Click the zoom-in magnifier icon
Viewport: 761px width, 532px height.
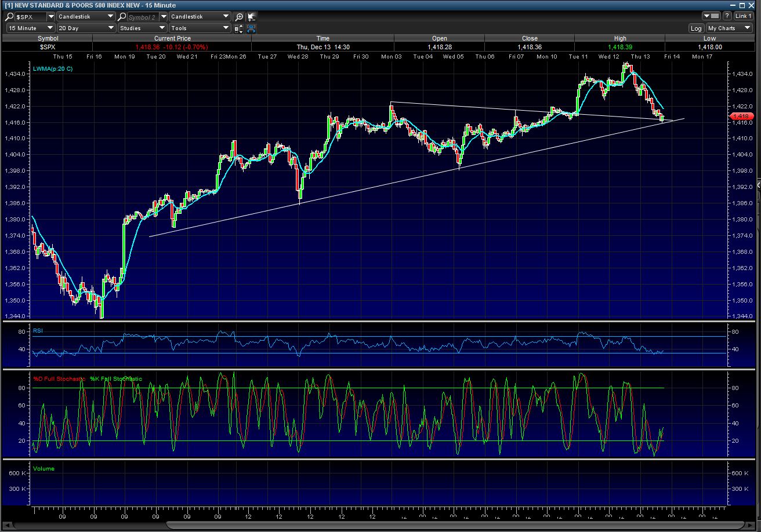pos(239,17)
